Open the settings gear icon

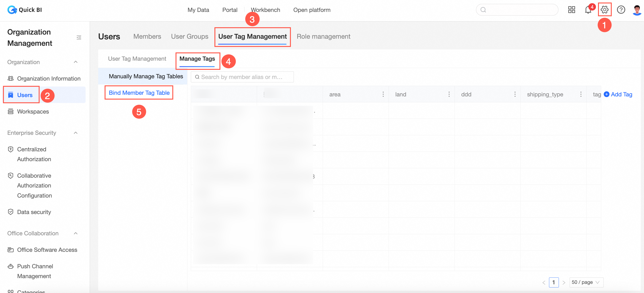point(604,10)
